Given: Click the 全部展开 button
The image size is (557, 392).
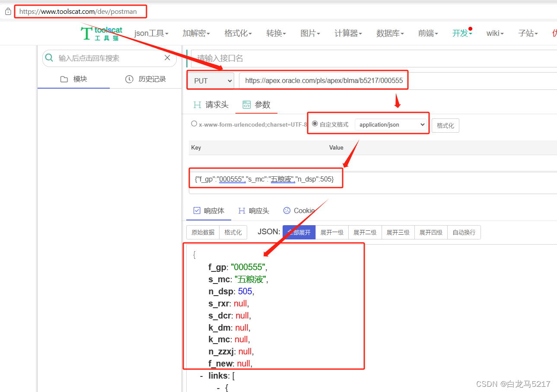Looking at the screenshot, I should pyautogui.click(x=299, y=232).
